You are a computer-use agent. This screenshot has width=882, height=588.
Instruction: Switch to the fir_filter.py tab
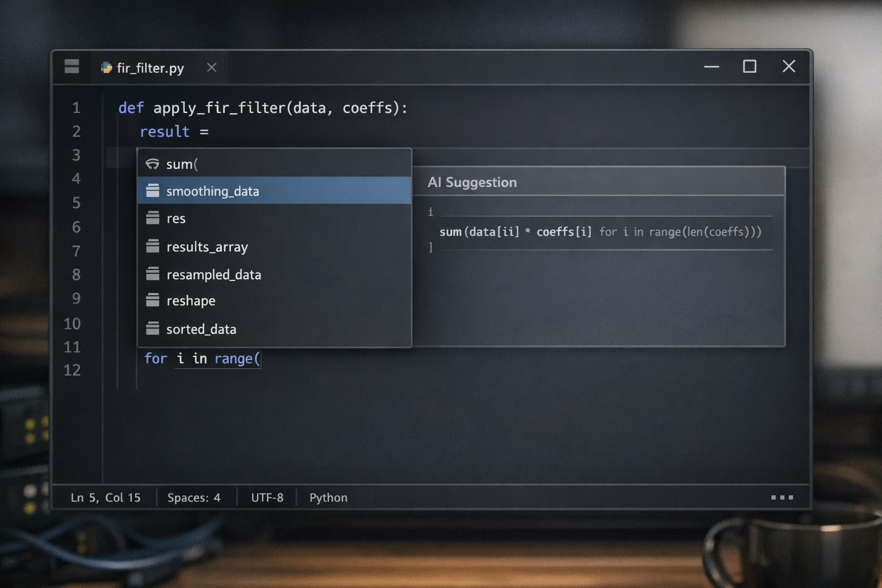click(x=150, y=68)
